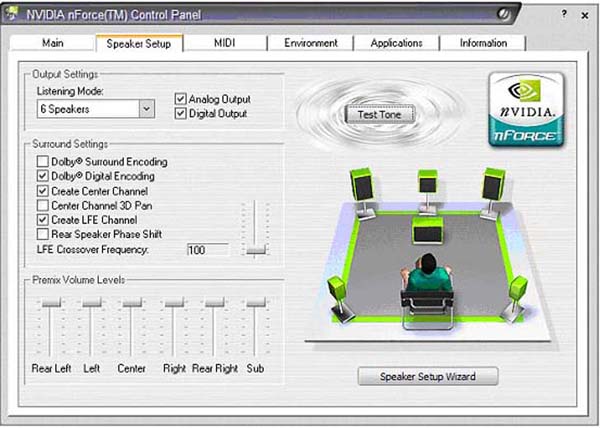Click the Rear Left volume slider knob

pyautogui.click(x=51, y=303)
